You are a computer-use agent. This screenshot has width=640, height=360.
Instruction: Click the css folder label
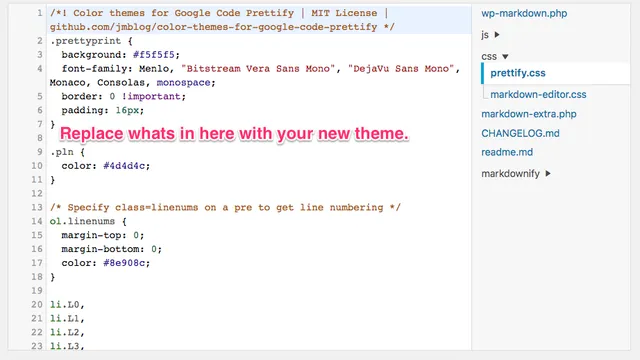[489, 57]
